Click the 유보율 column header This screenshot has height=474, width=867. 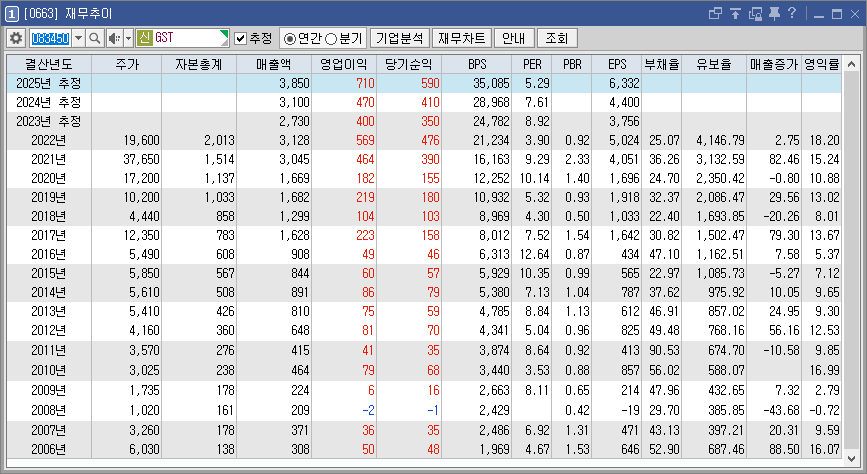[714, 64]
